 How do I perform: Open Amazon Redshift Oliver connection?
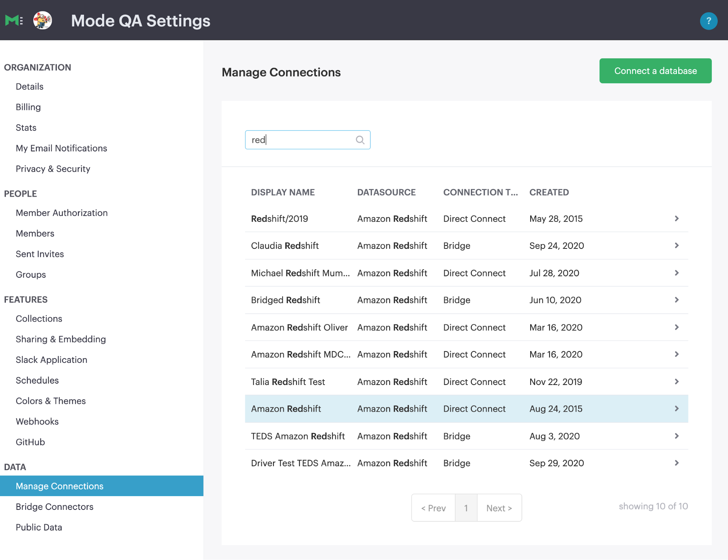pyautogui.click(x=467, y=327)
